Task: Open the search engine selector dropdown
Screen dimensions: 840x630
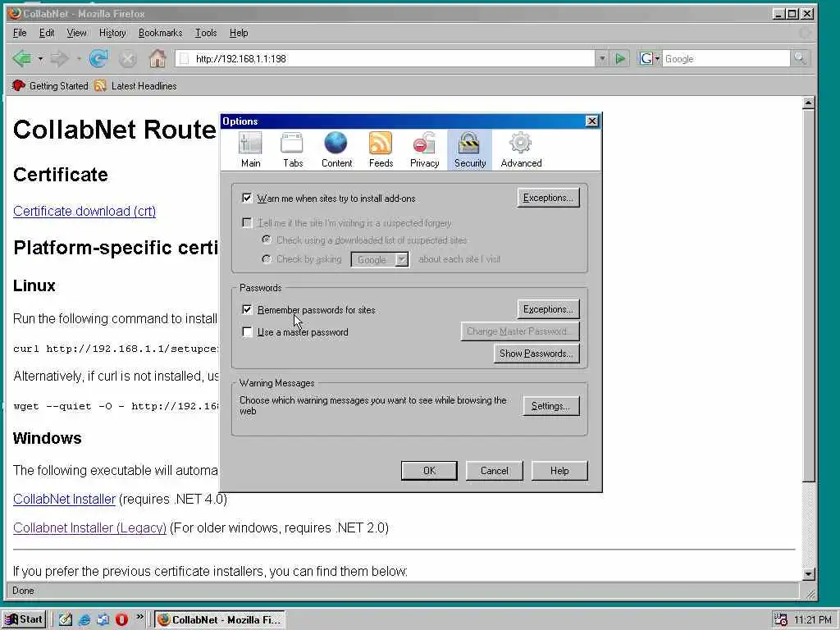Action: pyautogui.click(x=650, y=58)
